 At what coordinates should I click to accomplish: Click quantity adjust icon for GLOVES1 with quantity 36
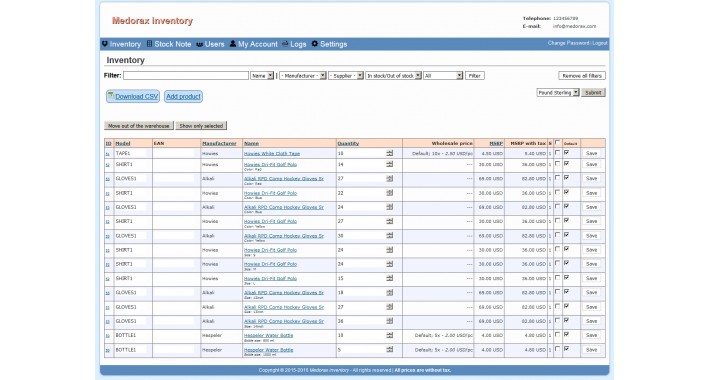(389, 321)
